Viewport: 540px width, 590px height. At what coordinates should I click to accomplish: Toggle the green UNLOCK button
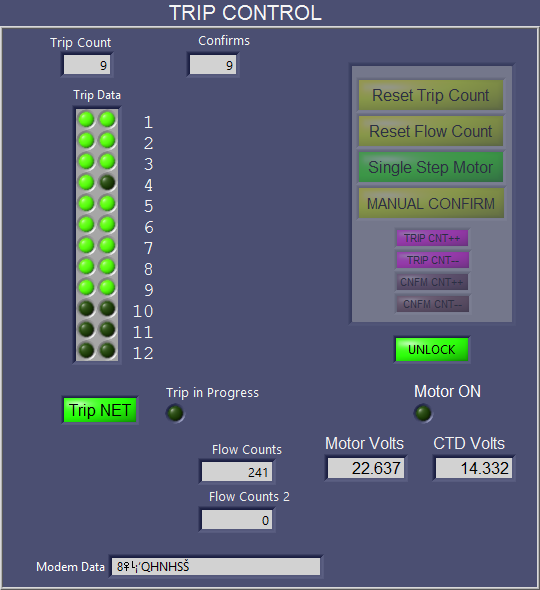[432, 350]
